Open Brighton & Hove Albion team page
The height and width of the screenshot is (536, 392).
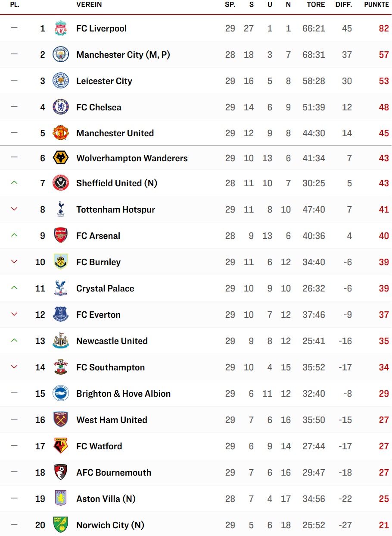coord(124,394)
